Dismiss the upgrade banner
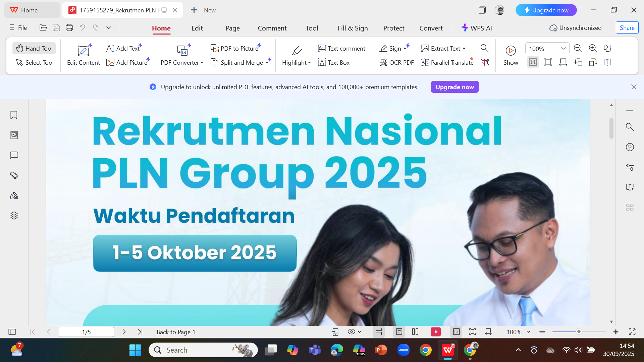 [x=634, y=87]
